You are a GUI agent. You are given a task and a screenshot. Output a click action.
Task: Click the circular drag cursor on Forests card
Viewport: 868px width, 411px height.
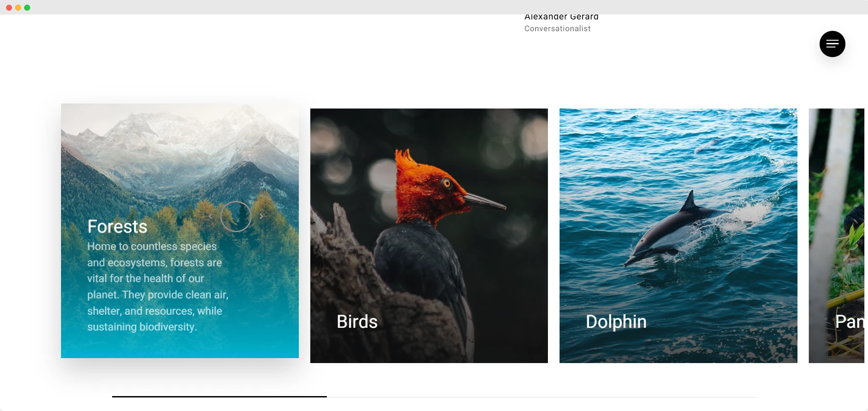pos(236,217)
